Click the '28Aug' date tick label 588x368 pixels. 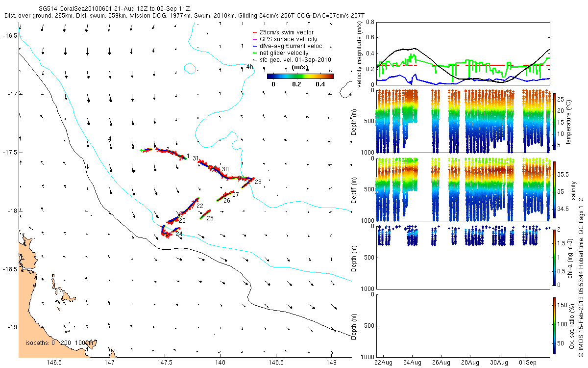point(469,363)
